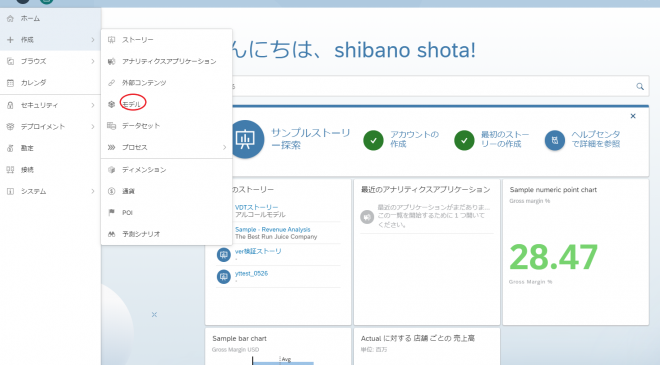This screenshot has height=365, width=660.
Task: Open the VDTストーリー link
Action: click(x=256, y=208)
